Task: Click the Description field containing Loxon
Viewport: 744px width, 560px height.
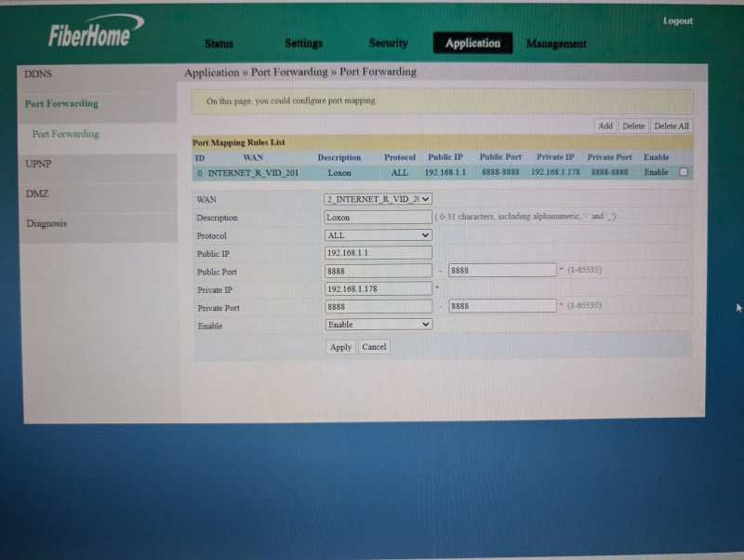Action: coord(378,217)
